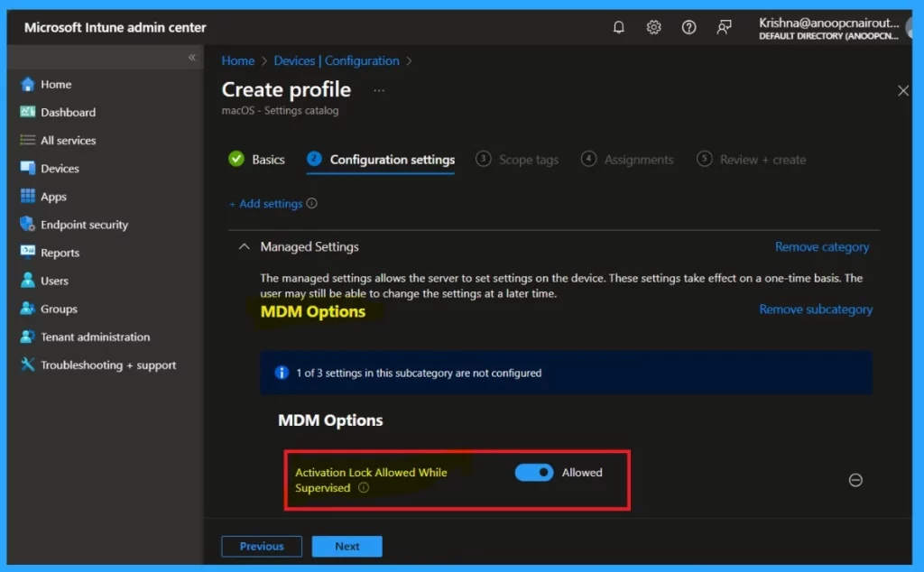Open Dashboard in the sidebar menu

pos(68,112)
